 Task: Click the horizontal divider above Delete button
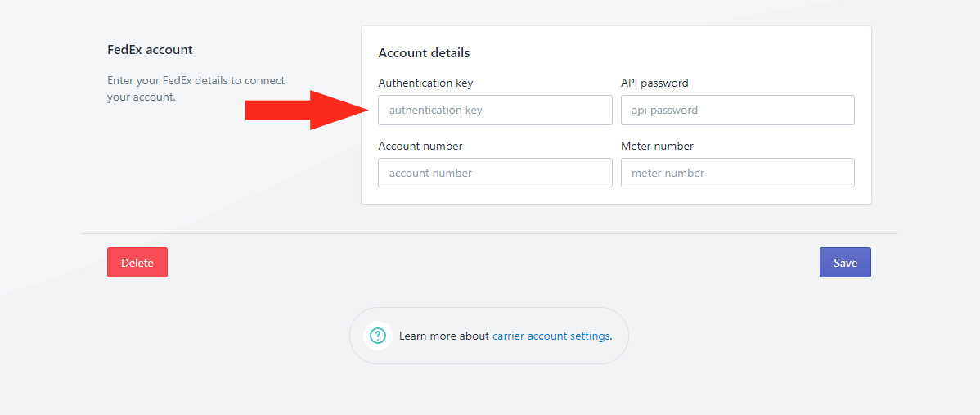click(x=488, y=234)
